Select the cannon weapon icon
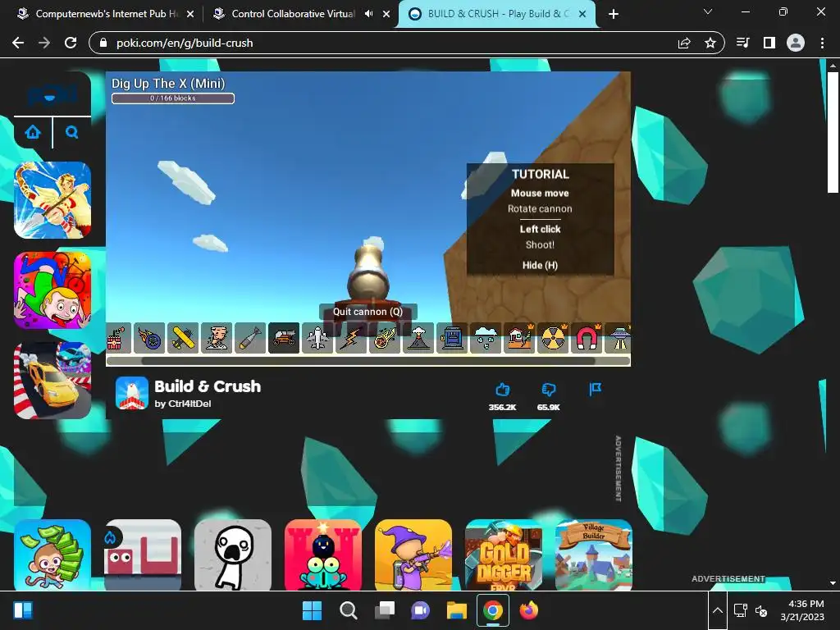840x630 pixels. [x=284, y=338]
